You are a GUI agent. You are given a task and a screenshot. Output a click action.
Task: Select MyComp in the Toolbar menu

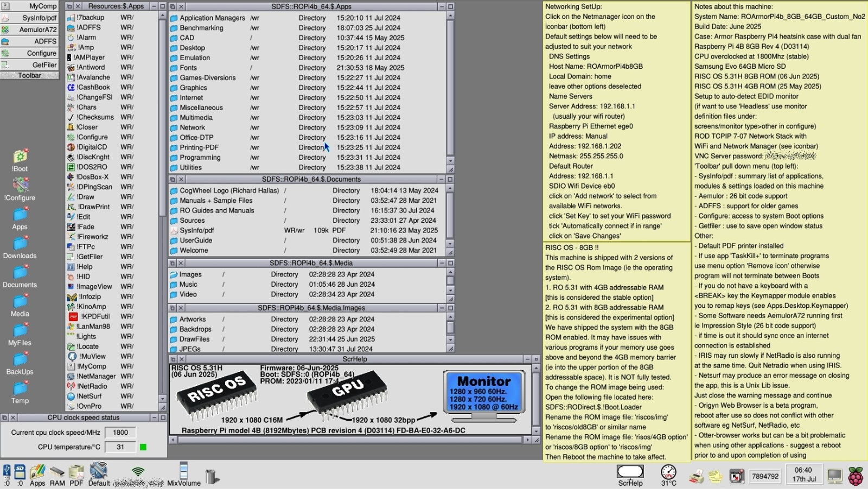pyautogui.click(x=29, y=6)
